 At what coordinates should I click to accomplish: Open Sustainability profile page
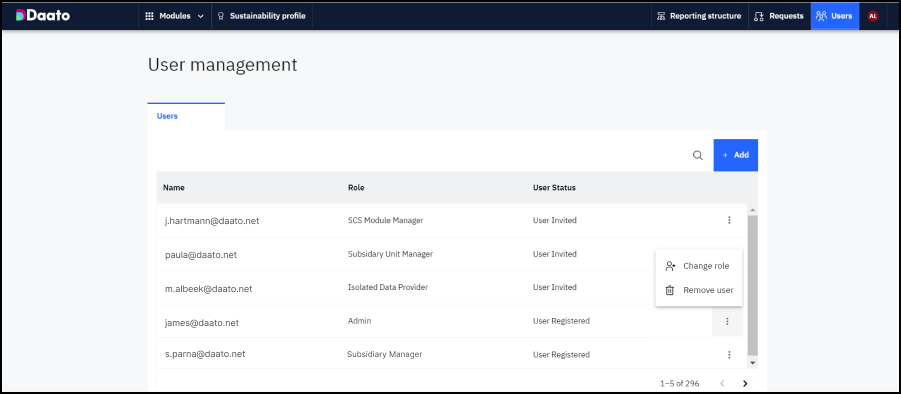[262, 16]
